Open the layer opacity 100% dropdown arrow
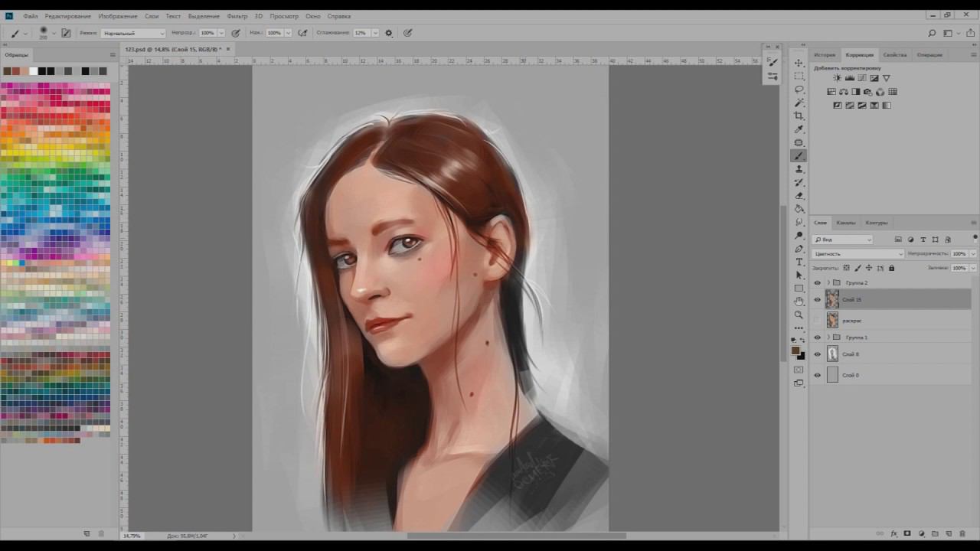Screen dimensions: 980x551 973,253
